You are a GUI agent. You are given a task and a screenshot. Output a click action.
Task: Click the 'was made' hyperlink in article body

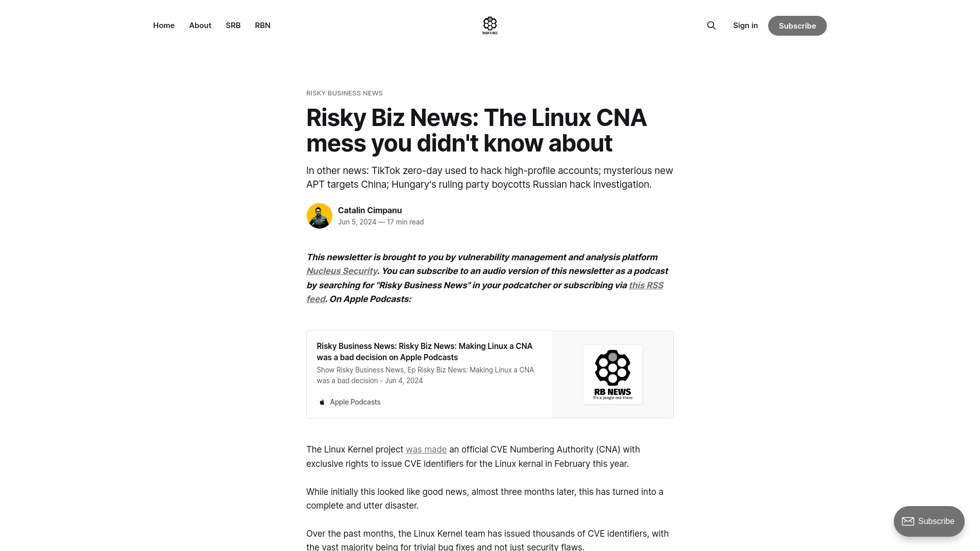click(426, 449)
